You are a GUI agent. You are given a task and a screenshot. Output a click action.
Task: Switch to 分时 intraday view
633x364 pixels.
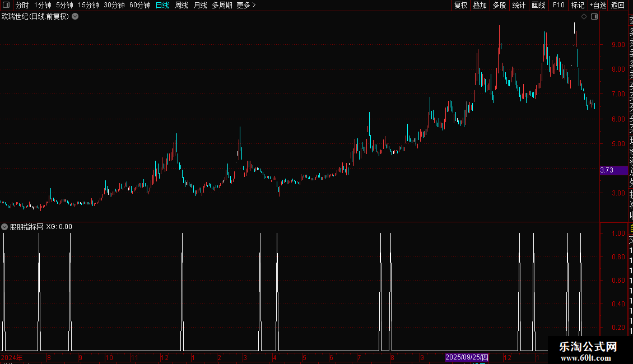22,5
